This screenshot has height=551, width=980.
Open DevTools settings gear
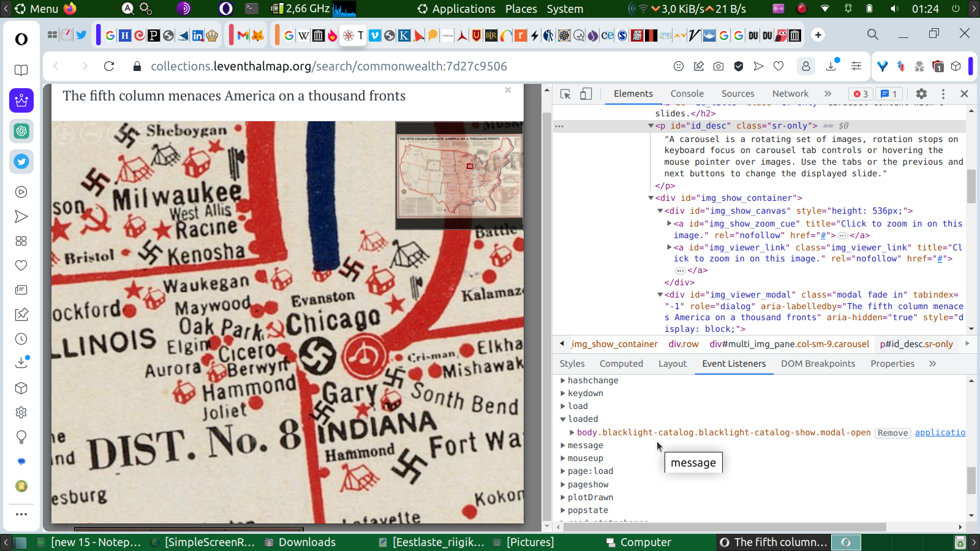click(921, 94)
